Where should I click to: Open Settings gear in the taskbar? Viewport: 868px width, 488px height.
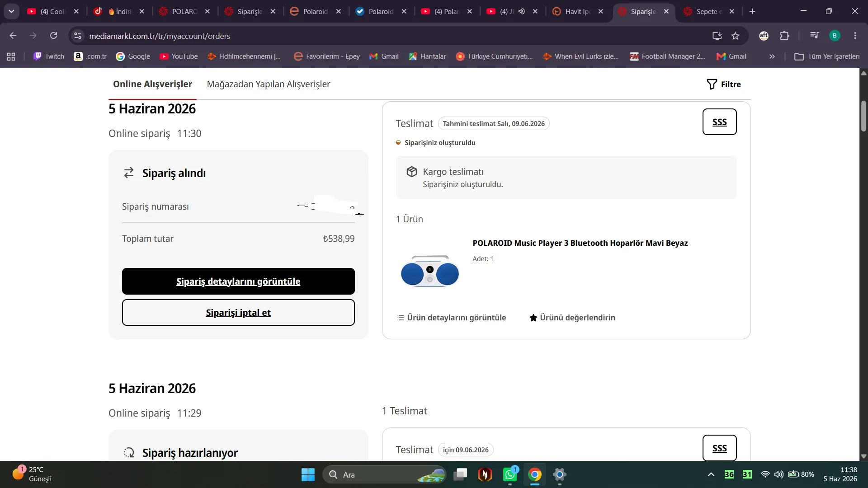pos(560,474)
